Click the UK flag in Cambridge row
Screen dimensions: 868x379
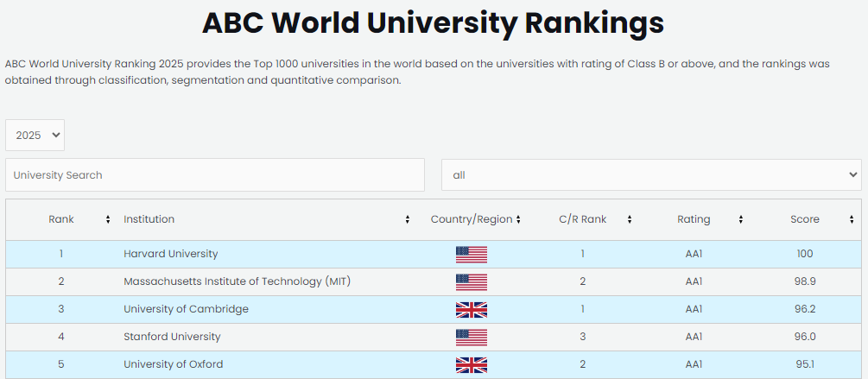pos(471,310)
